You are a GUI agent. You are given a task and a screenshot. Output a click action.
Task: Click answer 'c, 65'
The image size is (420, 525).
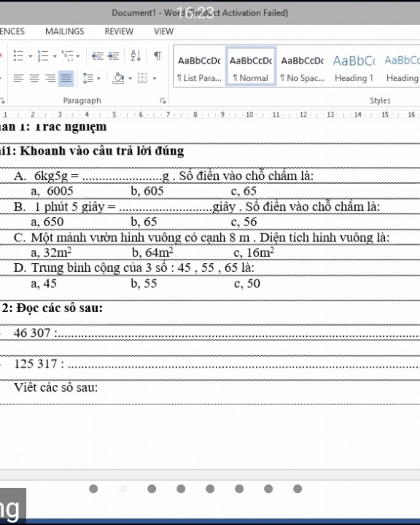(244, 191)
